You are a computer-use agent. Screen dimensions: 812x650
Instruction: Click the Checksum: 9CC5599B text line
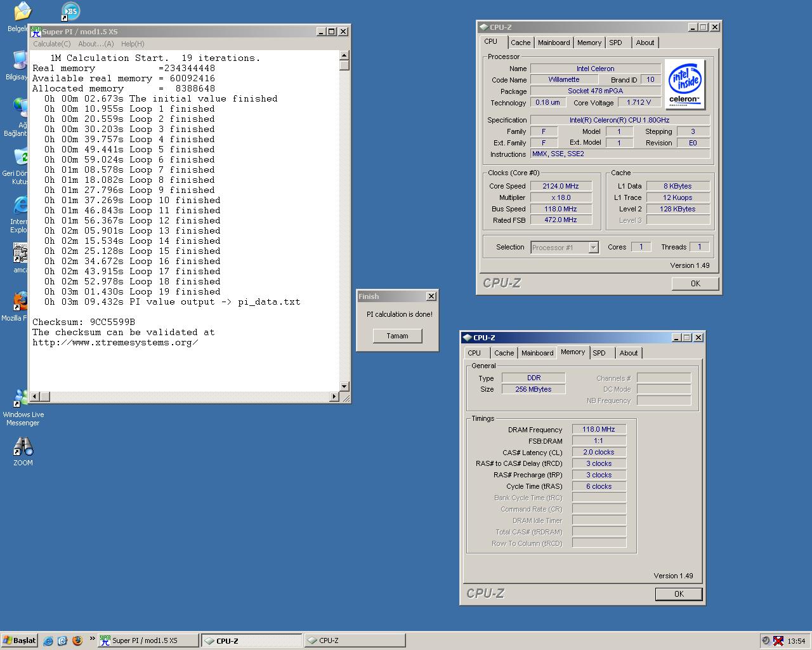pyautogui.click(x=84, y=322)
